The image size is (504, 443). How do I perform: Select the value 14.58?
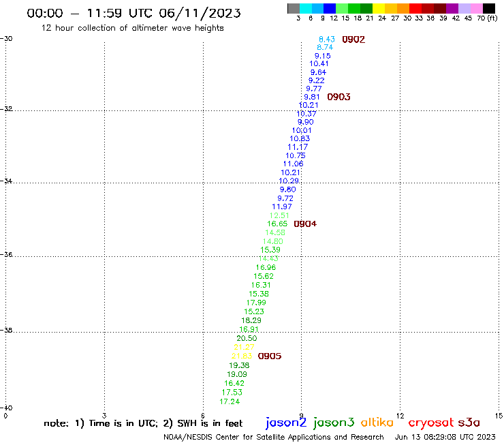coord(275,232)
